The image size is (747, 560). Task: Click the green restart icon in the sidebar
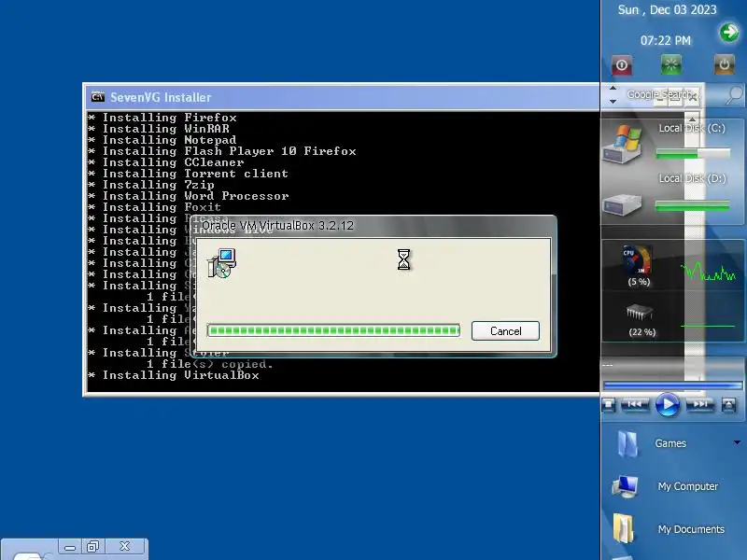point(671,64)
